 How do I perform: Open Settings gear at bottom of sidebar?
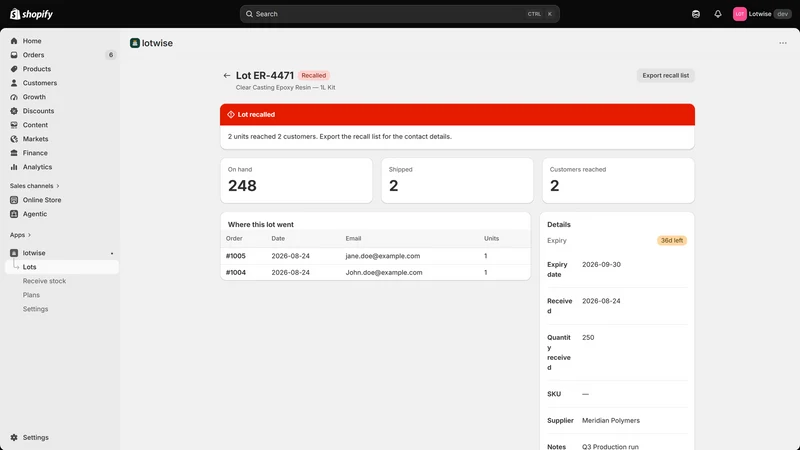coord(14,437)
